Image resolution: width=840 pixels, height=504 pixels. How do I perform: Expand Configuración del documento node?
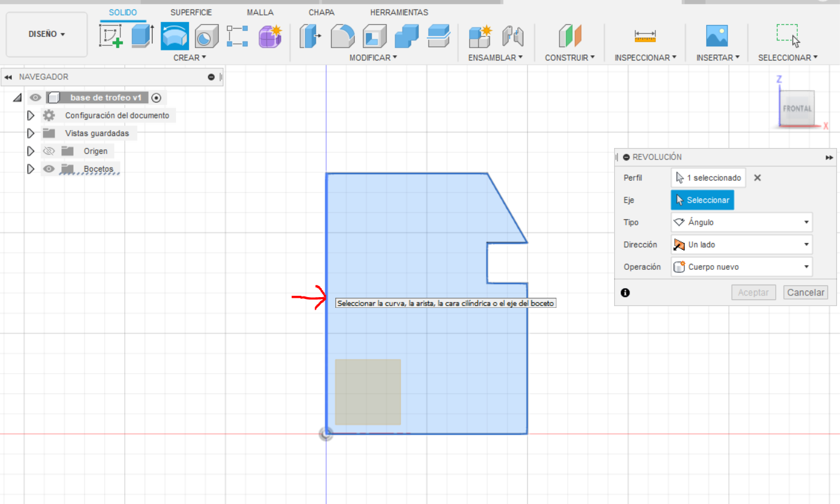[31, 115]
